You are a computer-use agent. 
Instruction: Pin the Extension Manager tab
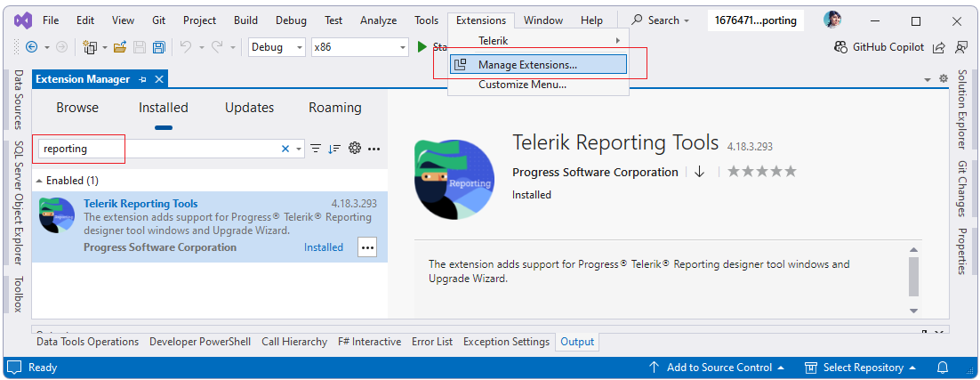[x=143, y=79]
